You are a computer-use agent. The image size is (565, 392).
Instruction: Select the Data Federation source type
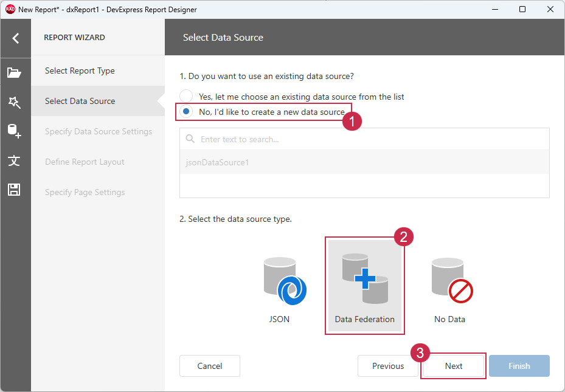click(x=365, y=286)
